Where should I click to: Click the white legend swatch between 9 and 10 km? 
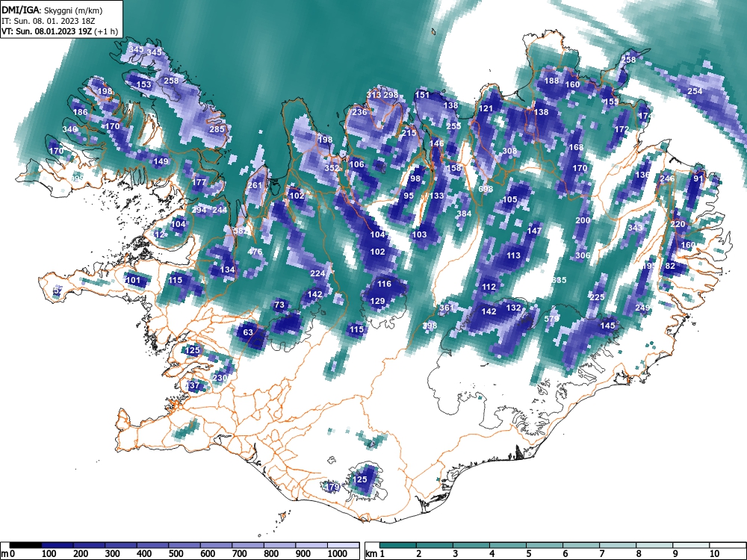pyautogui.click(x=691, y=545)
